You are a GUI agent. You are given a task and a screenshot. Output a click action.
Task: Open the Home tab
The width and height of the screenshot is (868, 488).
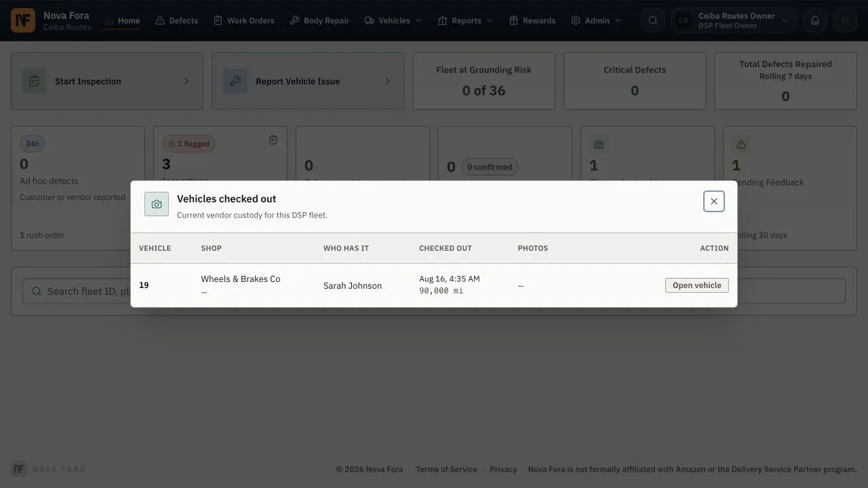point(122,20)
